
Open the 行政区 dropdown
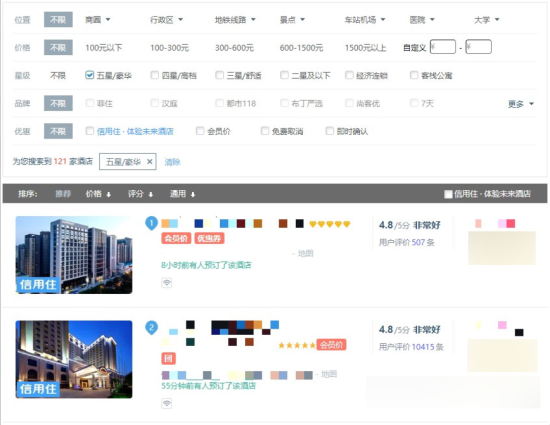pos(166,20)
